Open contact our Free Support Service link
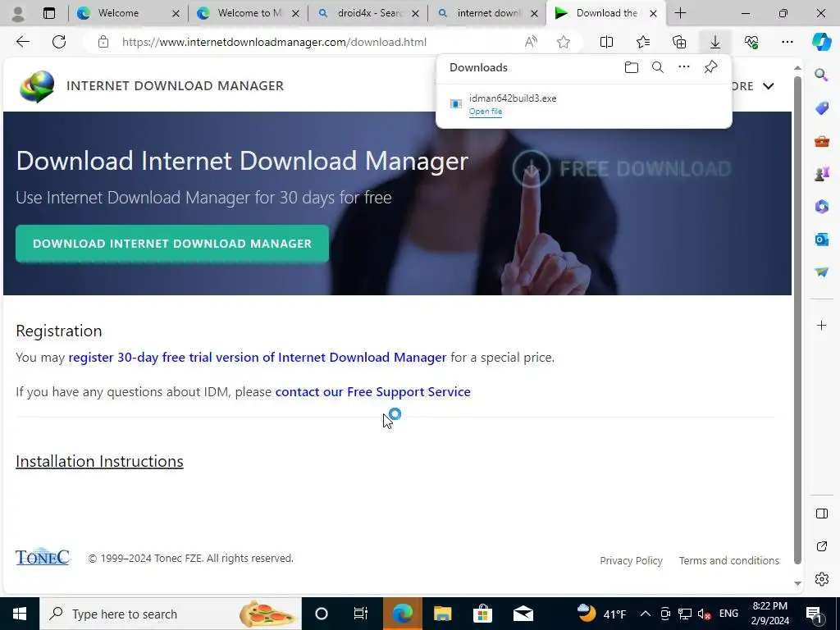The image size is (840, 630). click(373, 391)
